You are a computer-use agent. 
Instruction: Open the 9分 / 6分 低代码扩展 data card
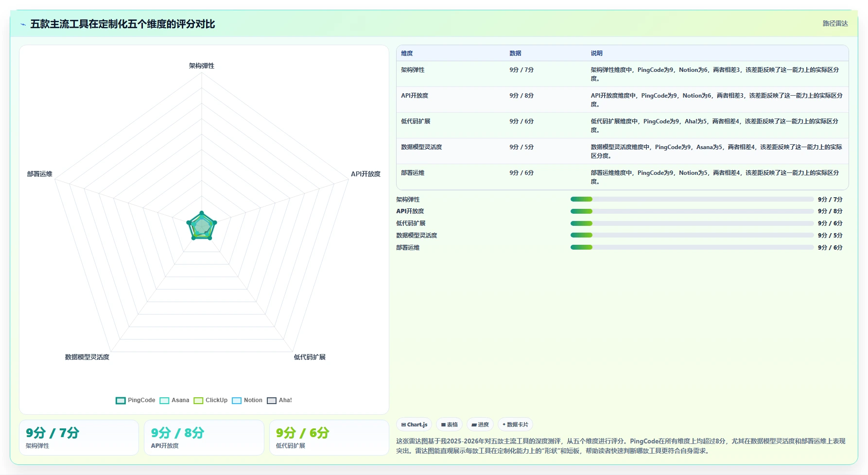[x=329, y=438]
